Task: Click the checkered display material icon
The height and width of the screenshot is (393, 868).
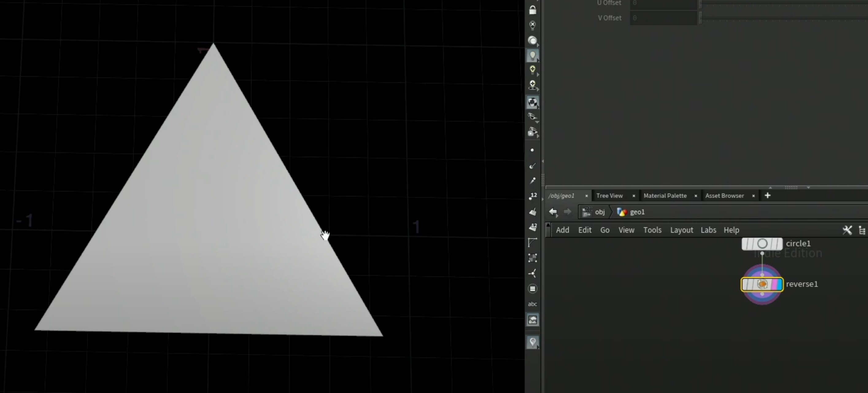Action: tap(532, 103)
